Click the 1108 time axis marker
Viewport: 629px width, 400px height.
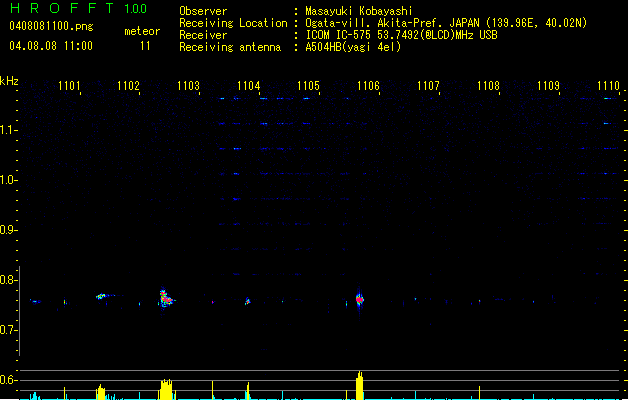488,86
